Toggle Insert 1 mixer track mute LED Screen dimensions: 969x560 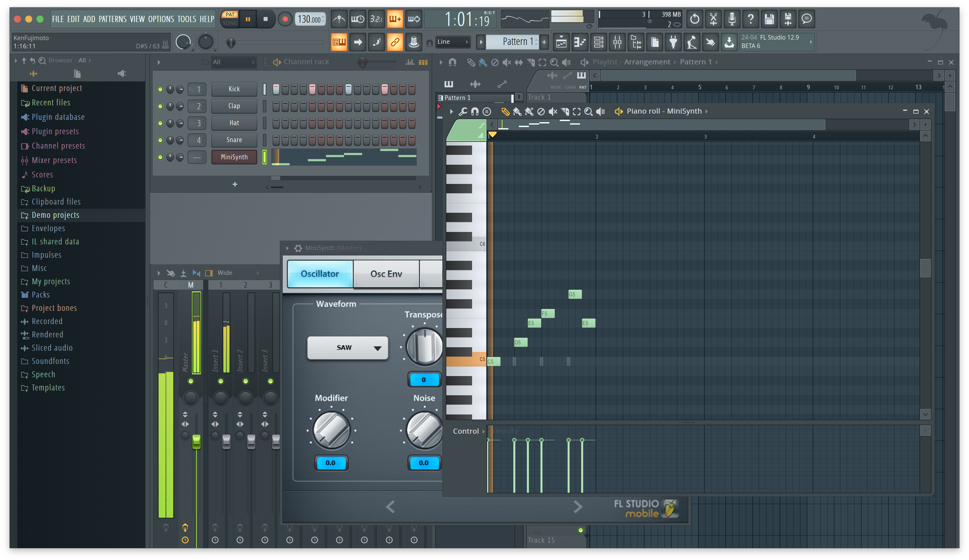point(221,381)
